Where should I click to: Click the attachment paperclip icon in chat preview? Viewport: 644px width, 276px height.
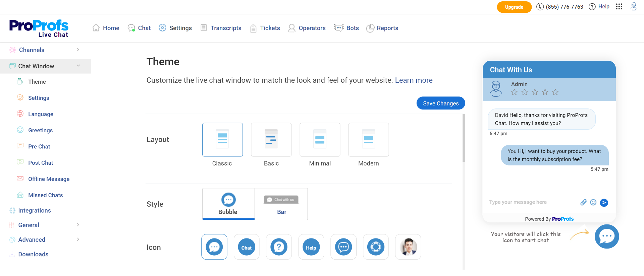(583, 202)
